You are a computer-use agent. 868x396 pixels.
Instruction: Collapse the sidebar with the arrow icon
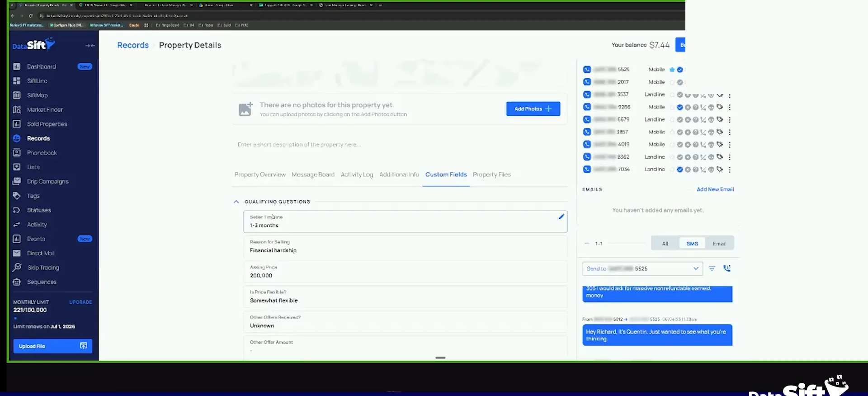coord(90,46)
